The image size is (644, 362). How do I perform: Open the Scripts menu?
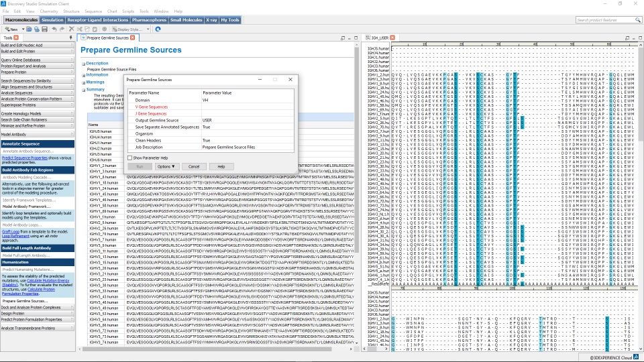click(128, 11)
